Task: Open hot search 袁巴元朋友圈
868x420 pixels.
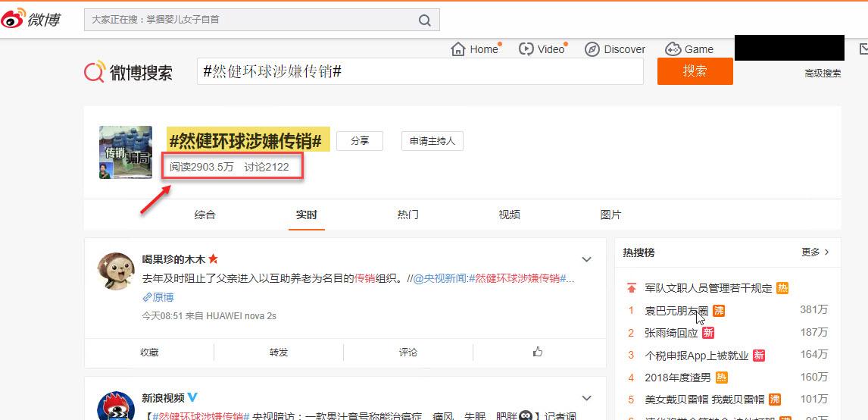Action: click(676, 310)
